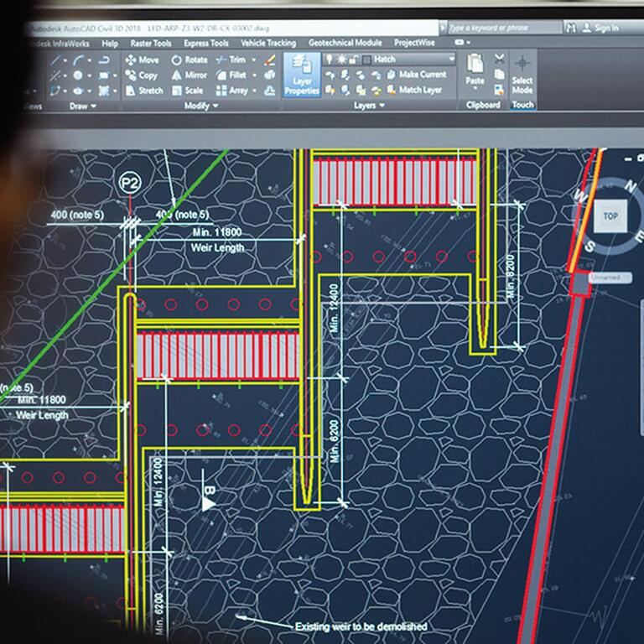Click the Paste clipboard icon
Viewport: 644px width, 644px height.
475,64
